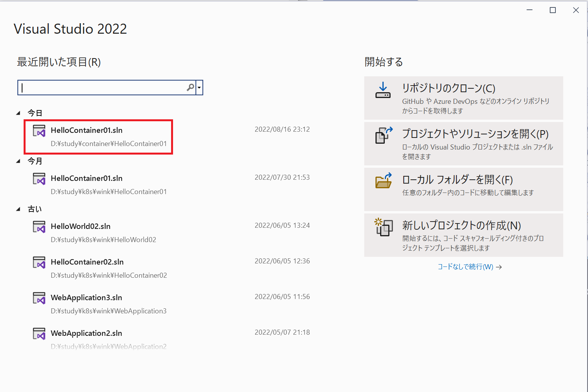Open HelloContainer01.sln from k8s¥wink folder
Screen dimensions: 588x392
[x=170, y=185]
